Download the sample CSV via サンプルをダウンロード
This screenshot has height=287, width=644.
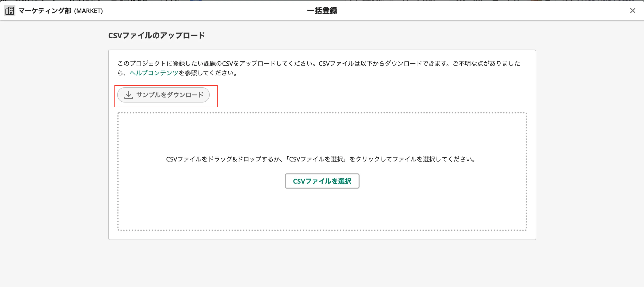(x=164, y=95)
